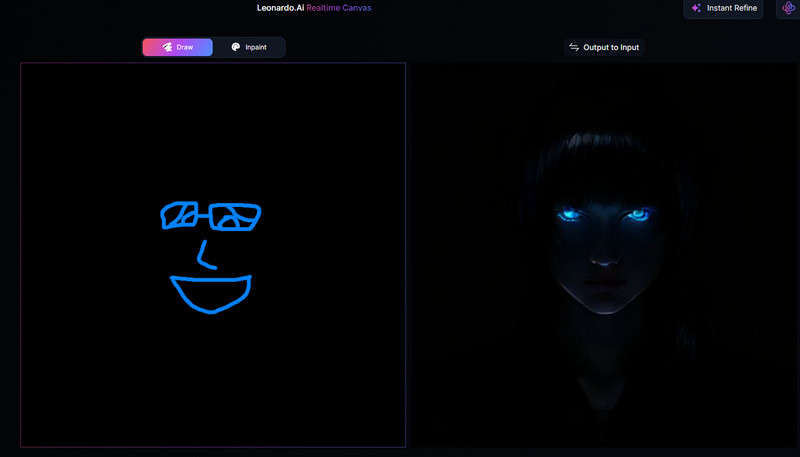
Task: Click the drawn blue smiling mouth
Action: [x=211, y=292]
